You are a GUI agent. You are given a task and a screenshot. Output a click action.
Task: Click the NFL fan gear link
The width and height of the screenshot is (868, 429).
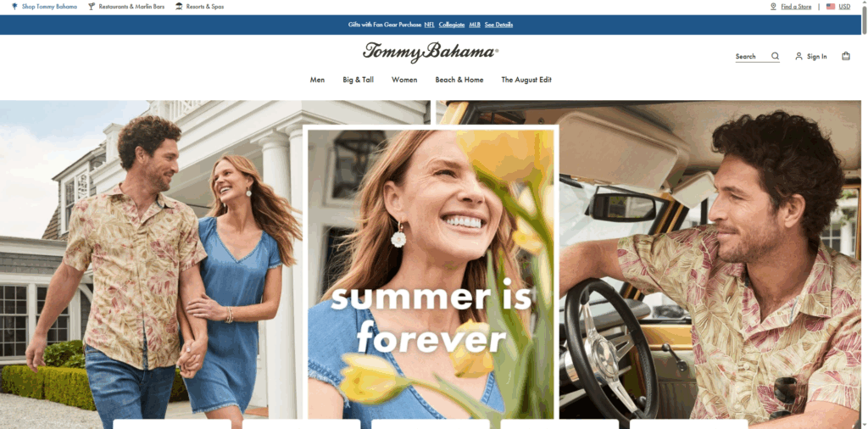(x=430, y=25)
